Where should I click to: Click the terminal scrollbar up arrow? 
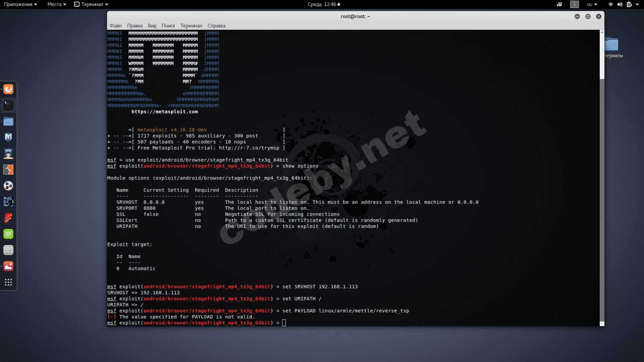[x=602, y=32]
